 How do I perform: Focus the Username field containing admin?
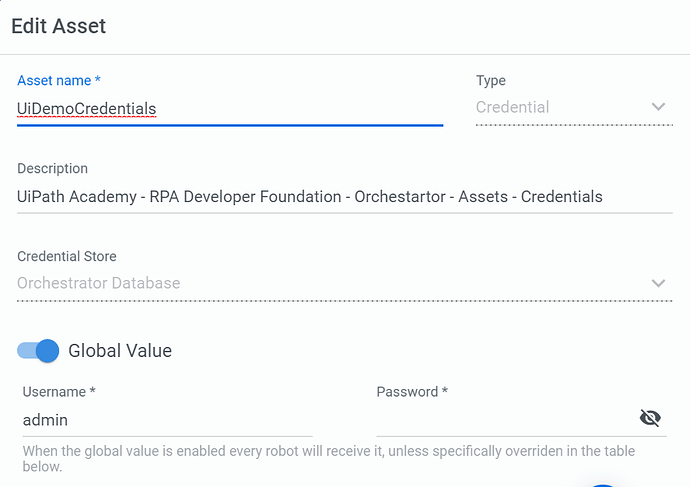pyautogui.click(x=166, y=420)
